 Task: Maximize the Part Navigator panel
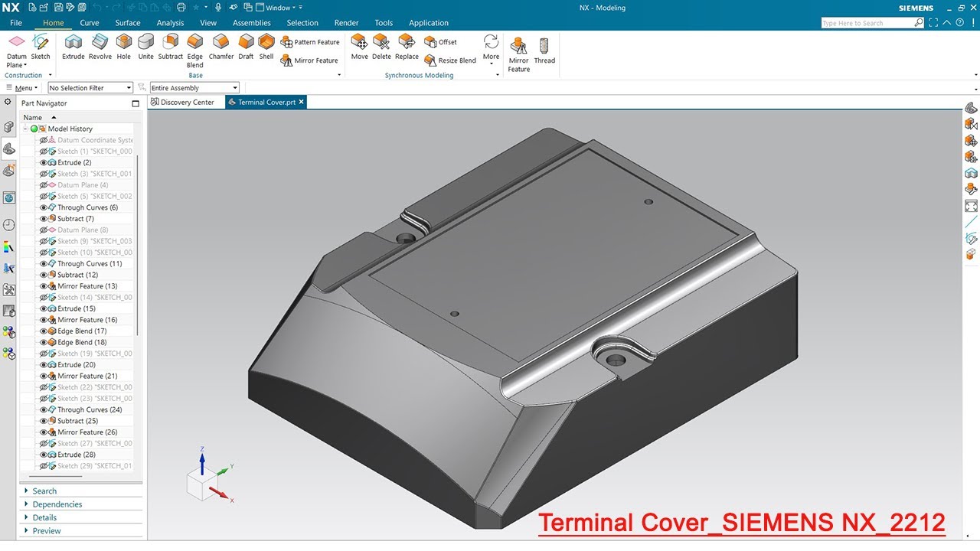(x=136, y=103)
